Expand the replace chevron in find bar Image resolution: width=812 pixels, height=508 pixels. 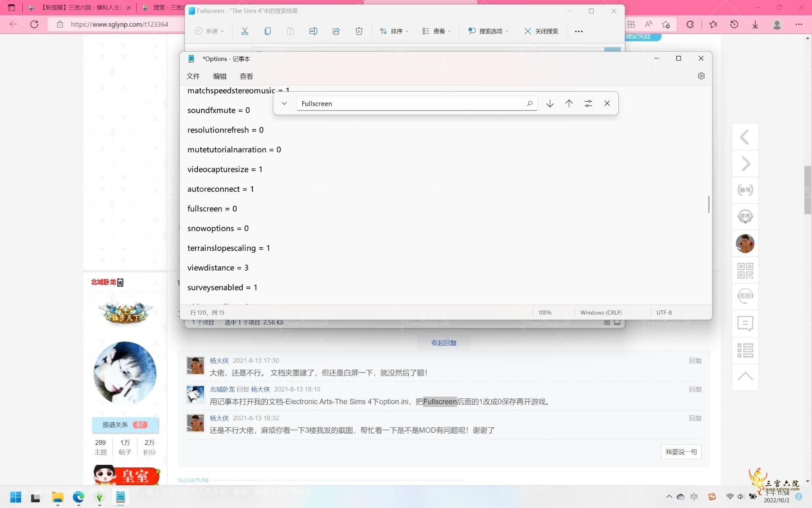(284, 103)
